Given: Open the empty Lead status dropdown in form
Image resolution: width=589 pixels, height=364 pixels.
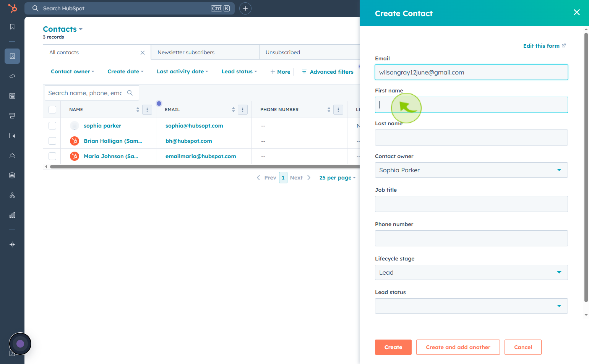Looking at the screenshot, I should point(471,306).
